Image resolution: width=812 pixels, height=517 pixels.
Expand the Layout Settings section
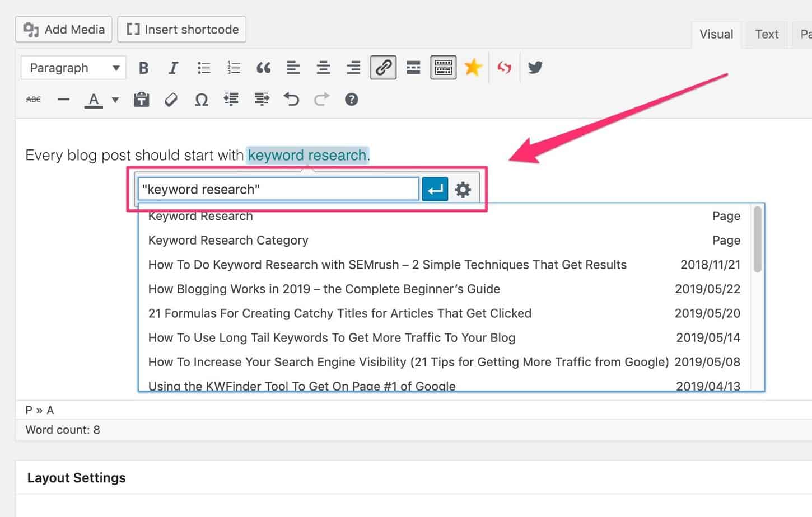76,477
